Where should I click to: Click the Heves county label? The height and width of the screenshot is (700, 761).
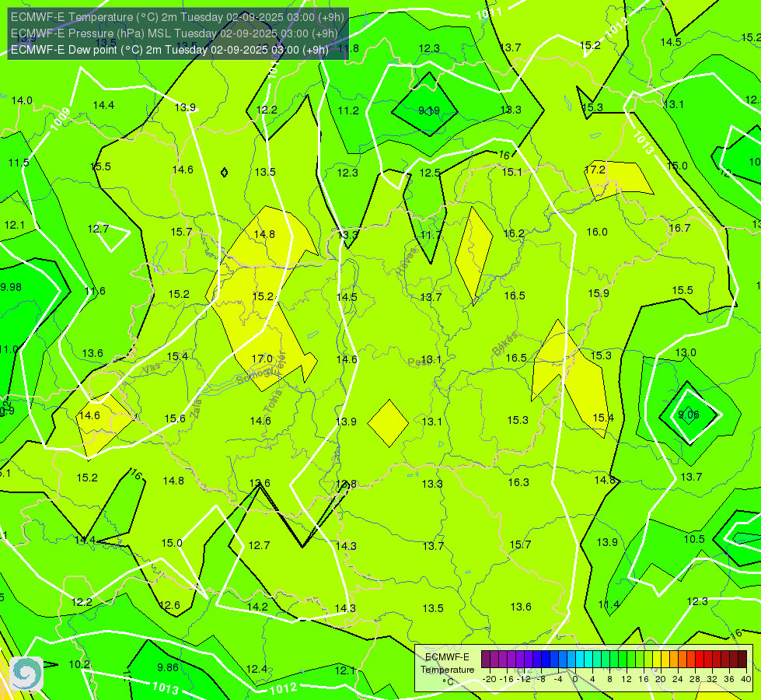click(x=407, y=261)
